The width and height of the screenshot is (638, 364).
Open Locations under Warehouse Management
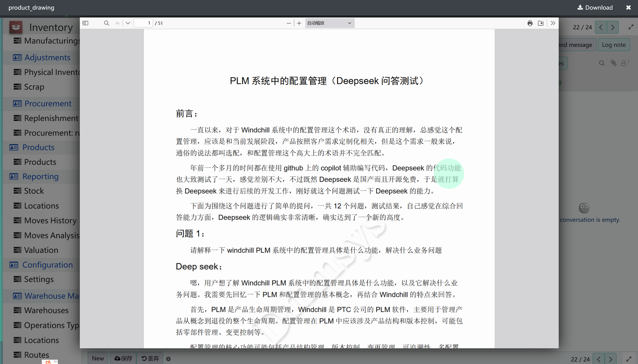click(x=41, y=340)
